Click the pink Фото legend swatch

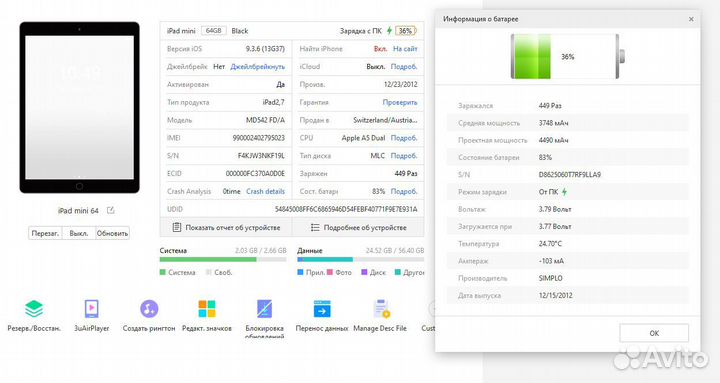click(x=329, y=272)
